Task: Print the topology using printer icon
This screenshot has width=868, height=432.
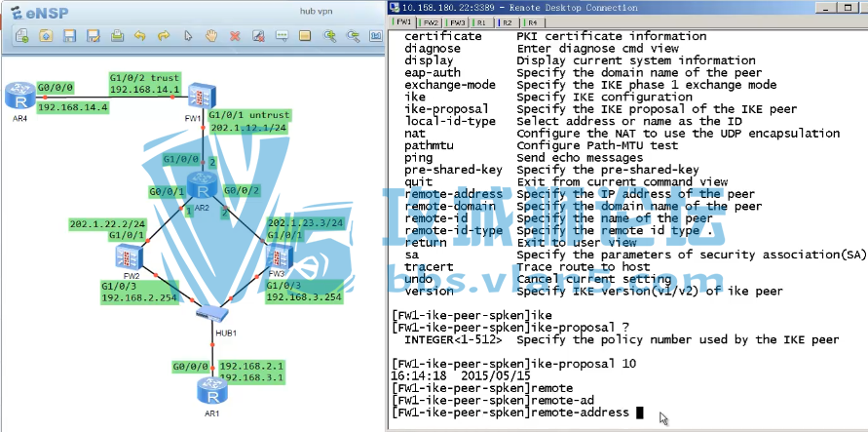Action: click(x=117, y=36)
